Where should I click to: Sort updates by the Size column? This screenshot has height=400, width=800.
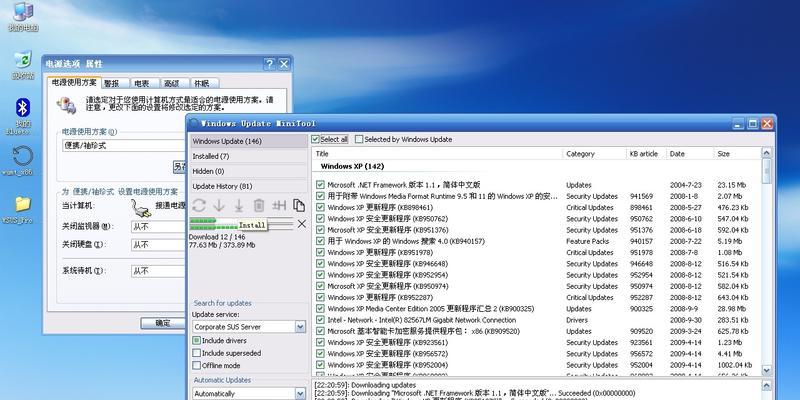737,154
